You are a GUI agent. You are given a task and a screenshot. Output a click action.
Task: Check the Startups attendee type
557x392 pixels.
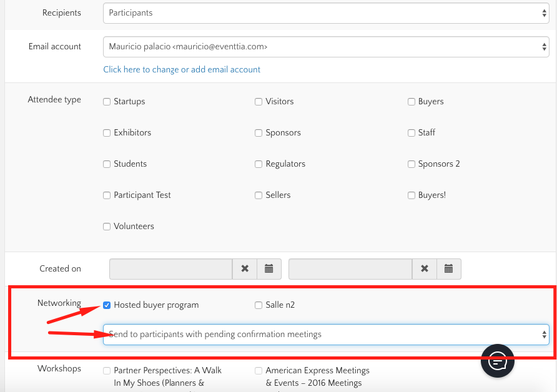tap(107, 102)
